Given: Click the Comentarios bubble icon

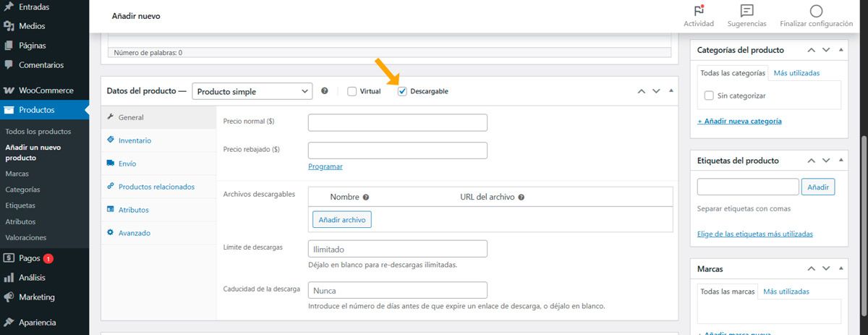Looking at the screenshot, I should pyautogui.click(x=9, y=65).
